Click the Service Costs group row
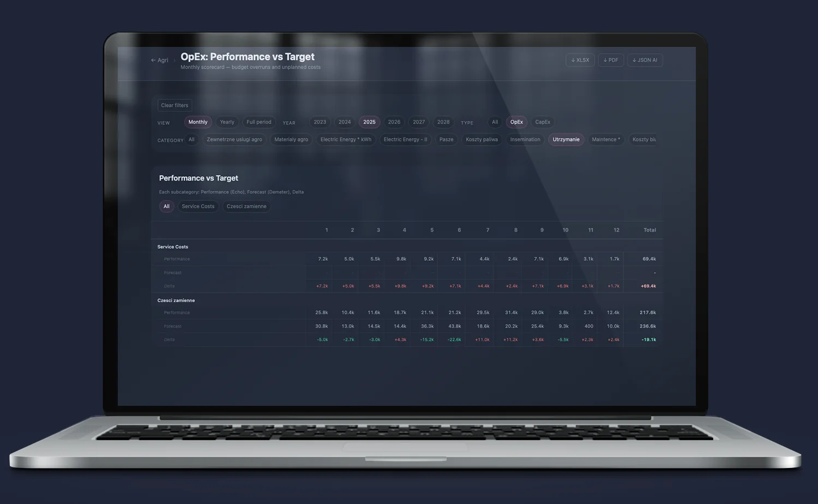This screenshot has width=818, height=504. [x=407, y=247]
